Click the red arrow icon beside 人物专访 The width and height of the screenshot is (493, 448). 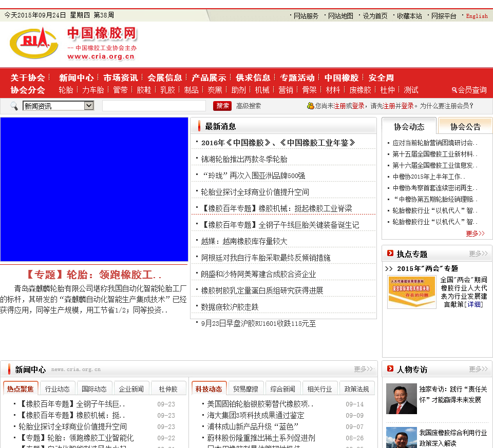pyautogui.click(x=390, y=368)
